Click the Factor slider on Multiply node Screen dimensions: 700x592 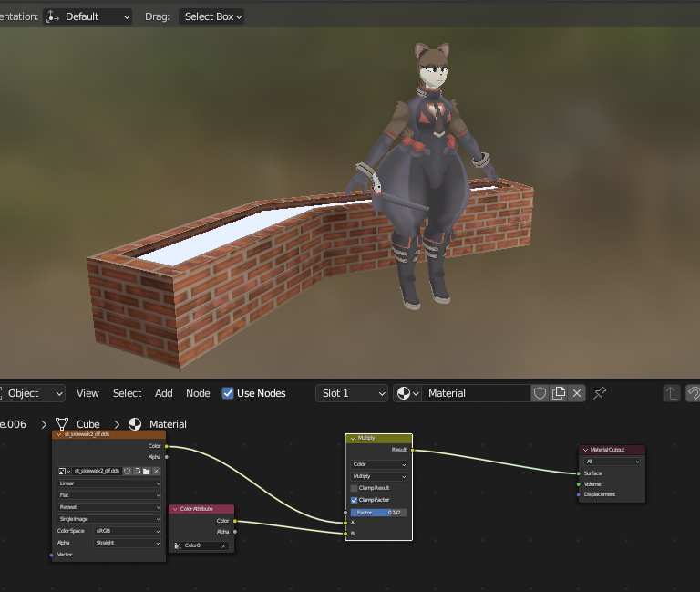378,513
